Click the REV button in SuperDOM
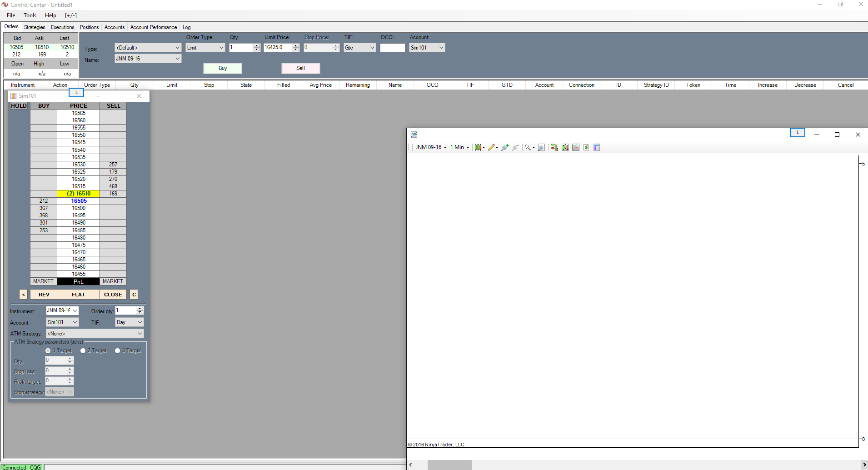868x470 pixels. (44, 295)
